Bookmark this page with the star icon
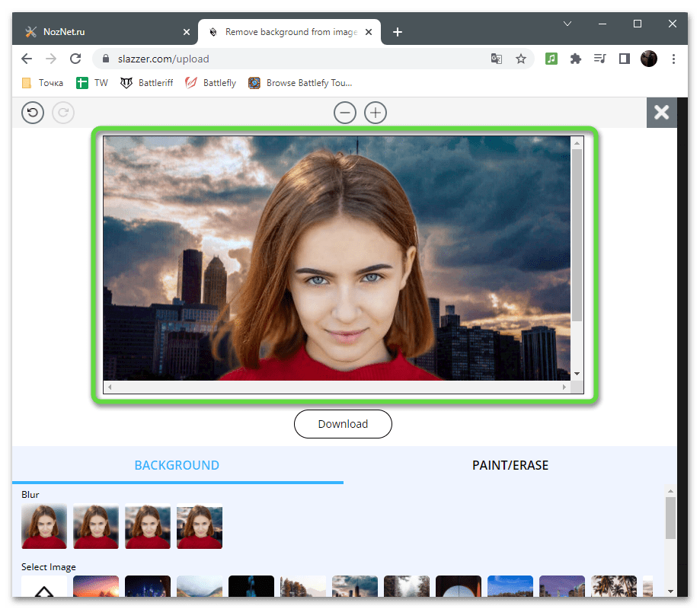Screen dimensions: 700x609 [x=521, y=59]
